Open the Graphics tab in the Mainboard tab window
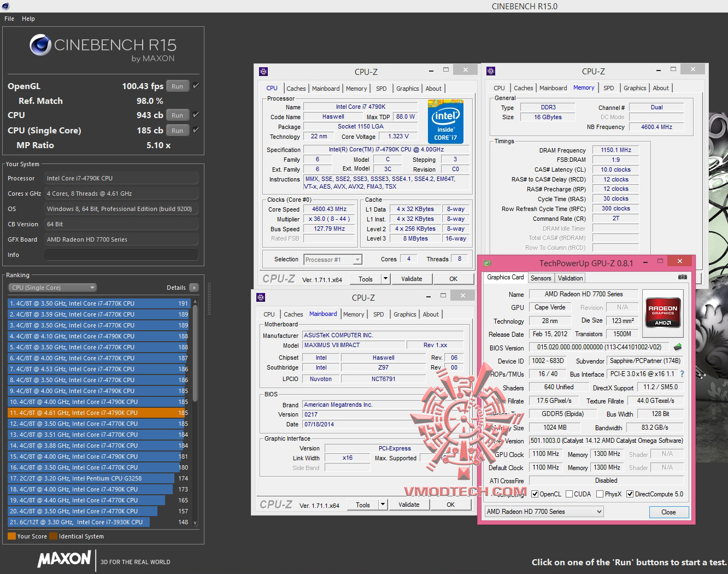Image resolution: width=728 pixels, height=574 pixels. pyautogui.click(x=405, y=314)
